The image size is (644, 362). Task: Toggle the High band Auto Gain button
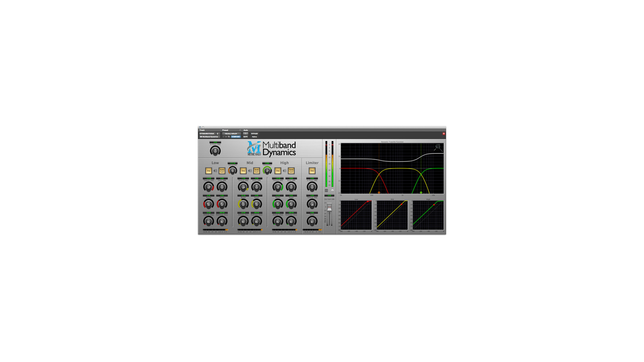291,171
